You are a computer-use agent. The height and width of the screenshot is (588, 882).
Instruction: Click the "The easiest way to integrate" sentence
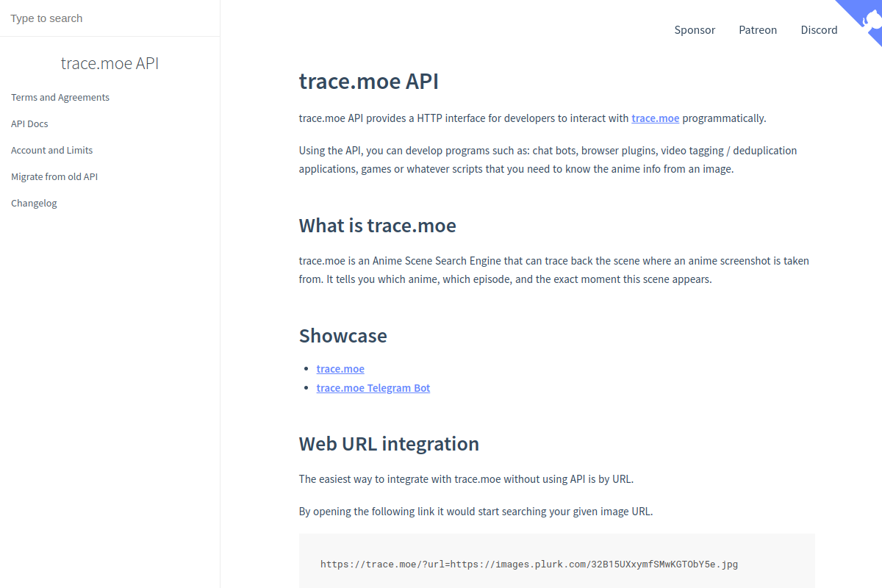click(466, 479)
